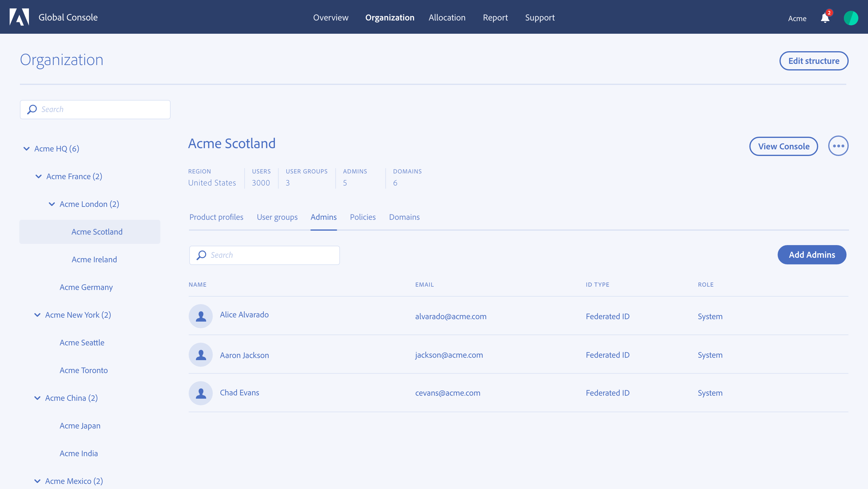
Task: Collapse the Acme HQ (6) node
Action: 26,148
